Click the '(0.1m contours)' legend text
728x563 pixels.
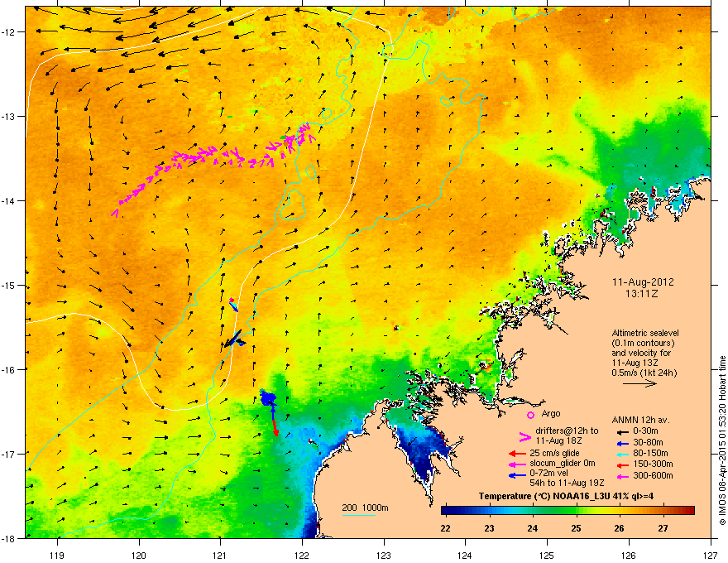(643, 343)
